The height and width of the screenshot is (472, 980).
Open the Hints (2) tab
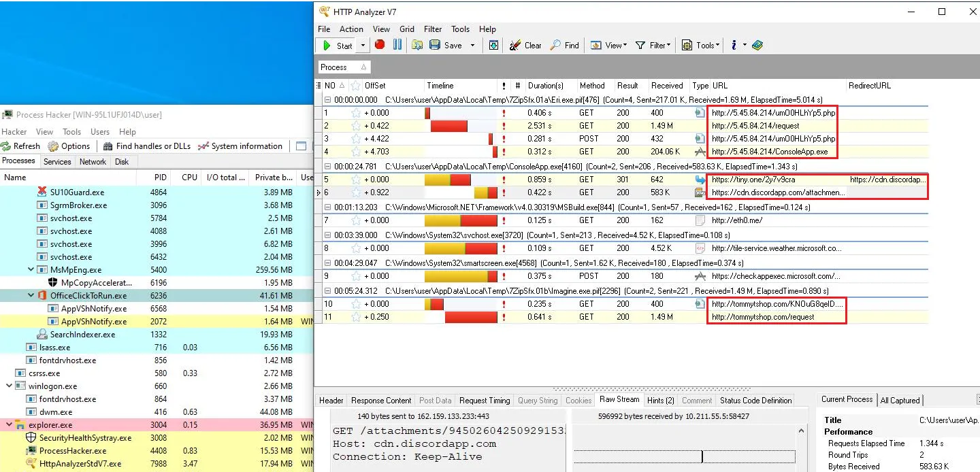(x=660, y=401)
